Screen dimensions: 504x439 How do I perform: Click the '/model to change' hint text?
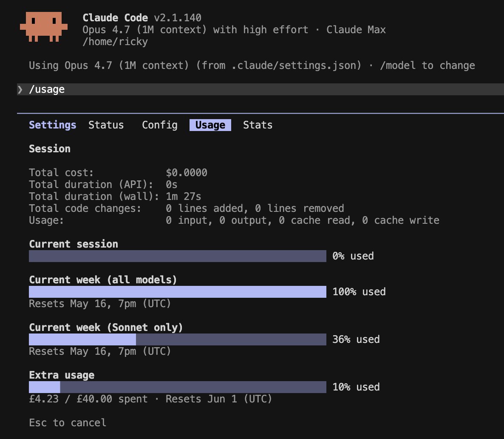428,66
